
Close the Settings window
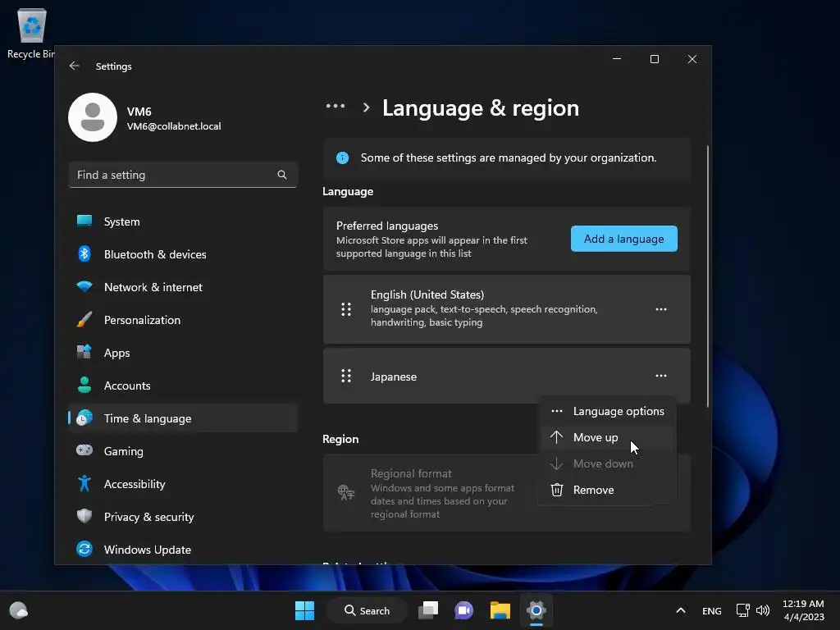[x=692, y=59]
